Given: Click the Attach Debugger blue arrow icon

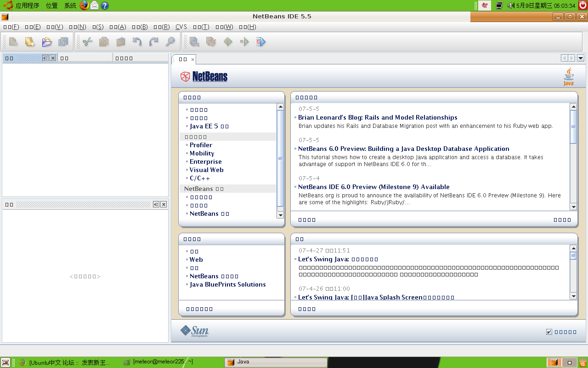Looking at the screenshot, I should (x=261, y=42).
